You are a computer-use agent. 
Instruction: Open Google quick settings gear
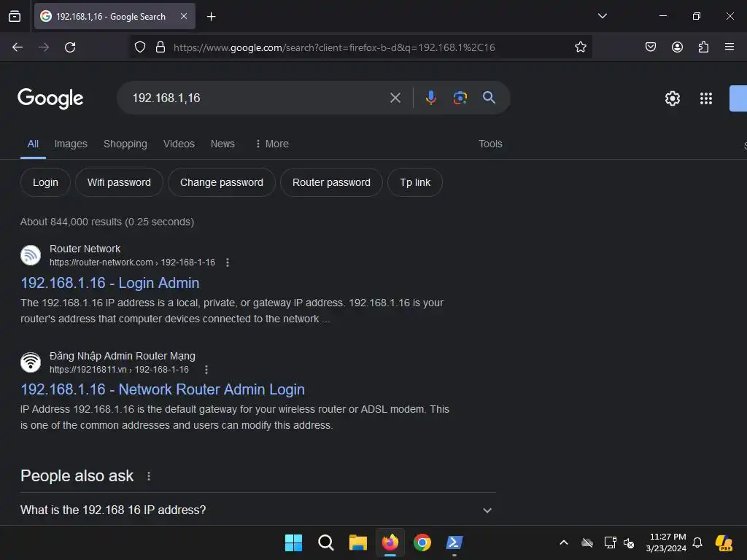coord(672,98)
